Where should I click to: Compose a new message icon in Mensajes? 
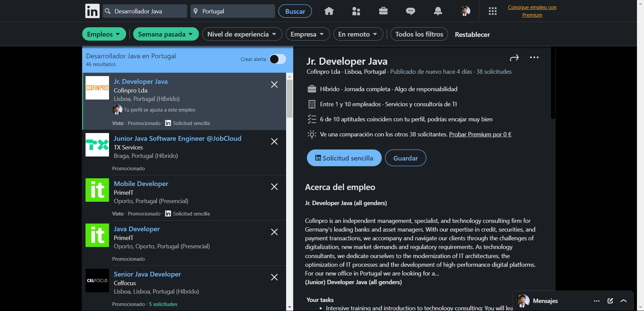(x=610, y=301)
